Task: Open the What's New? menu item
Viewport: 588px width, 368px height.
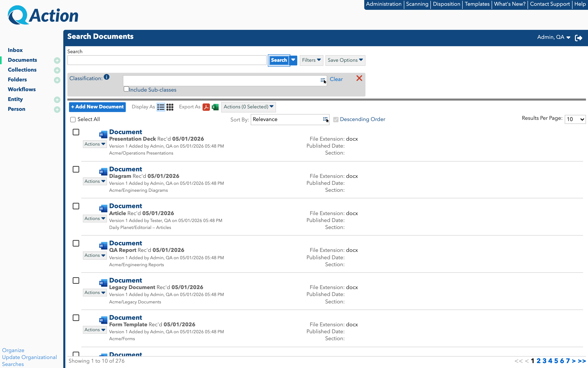Action: pyautogui.click(x=510, y=4)
